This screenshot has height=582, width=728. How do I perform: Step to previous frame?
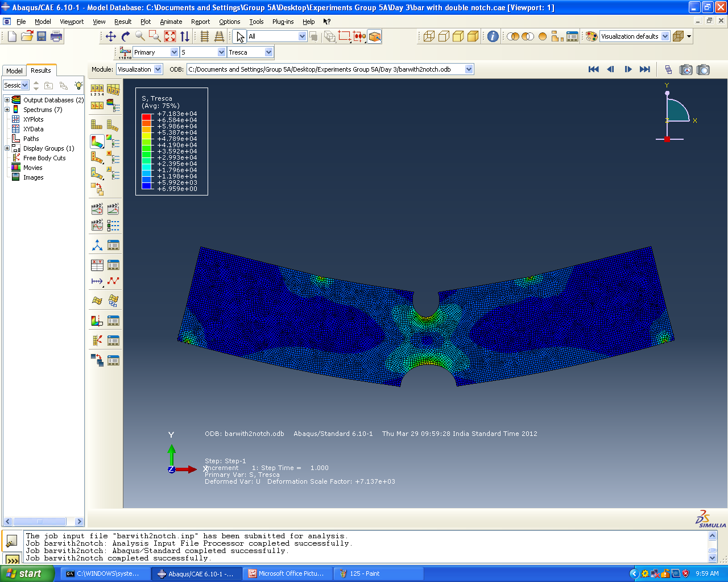click(611, 69)
